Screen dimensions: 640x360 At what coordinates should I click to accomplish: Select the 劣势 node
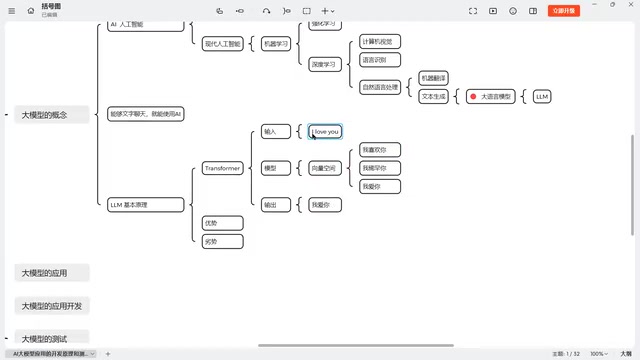point(222,242)
